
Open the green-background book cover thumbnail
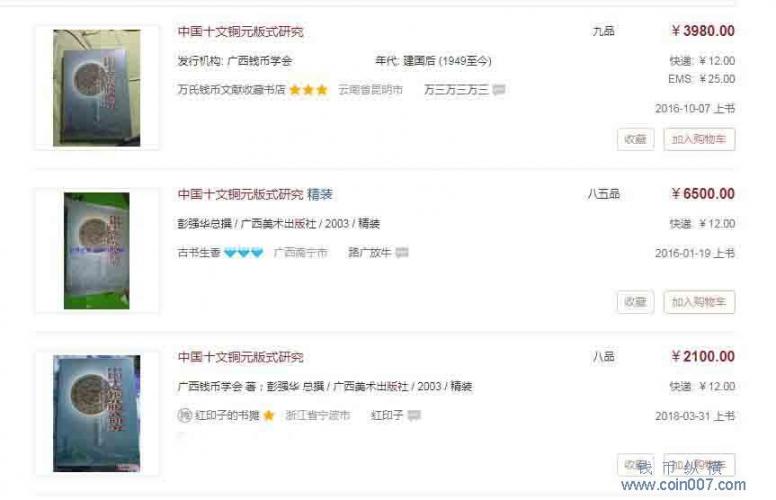coord(97,251)
